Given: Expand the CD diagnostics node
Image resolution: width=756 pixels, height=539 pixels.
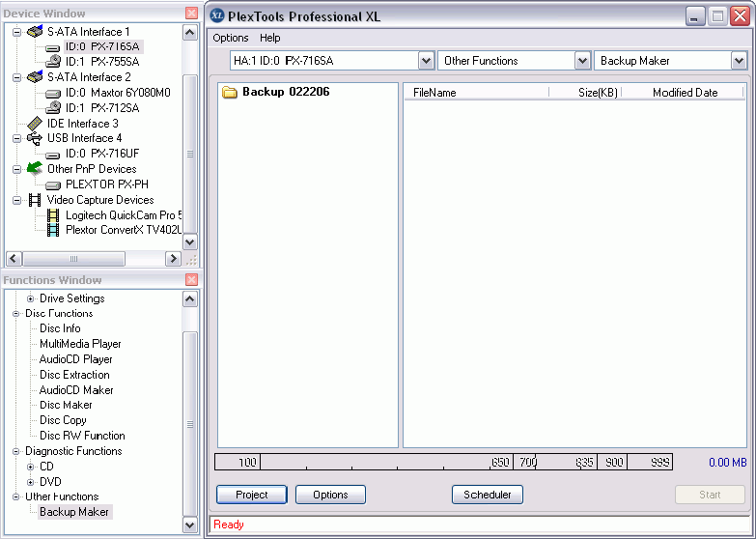Looking at the screenshot, I should point(30,467).
